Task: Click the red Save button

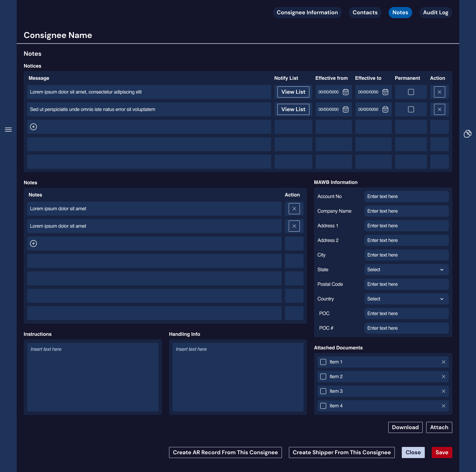Action: click(442, 452)
